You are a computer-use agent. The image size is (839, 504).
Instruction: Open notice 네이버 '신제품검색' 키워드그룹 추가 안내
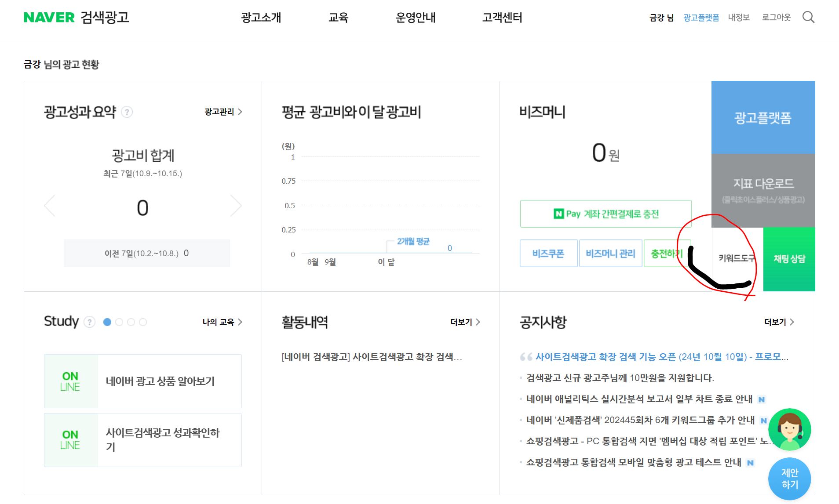(640, 420)
